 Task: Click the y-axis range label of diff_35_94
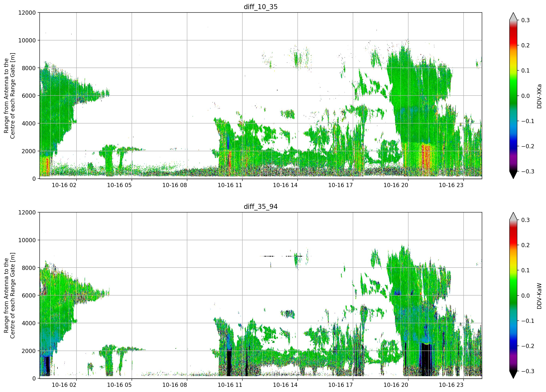coord(9,295)
